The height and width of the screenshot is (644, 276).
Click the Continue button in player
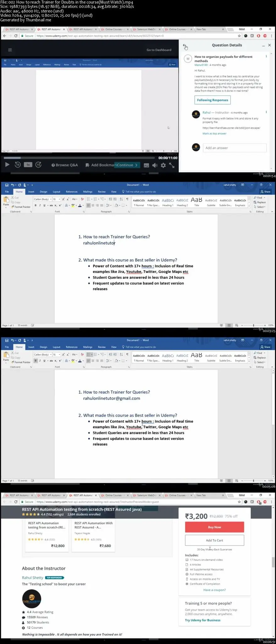coord(127,165)
